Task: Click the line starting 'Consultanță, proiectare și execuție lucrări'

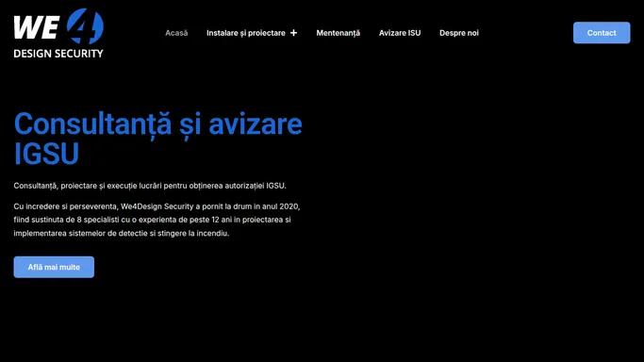Action: click(x=150, y=186)
